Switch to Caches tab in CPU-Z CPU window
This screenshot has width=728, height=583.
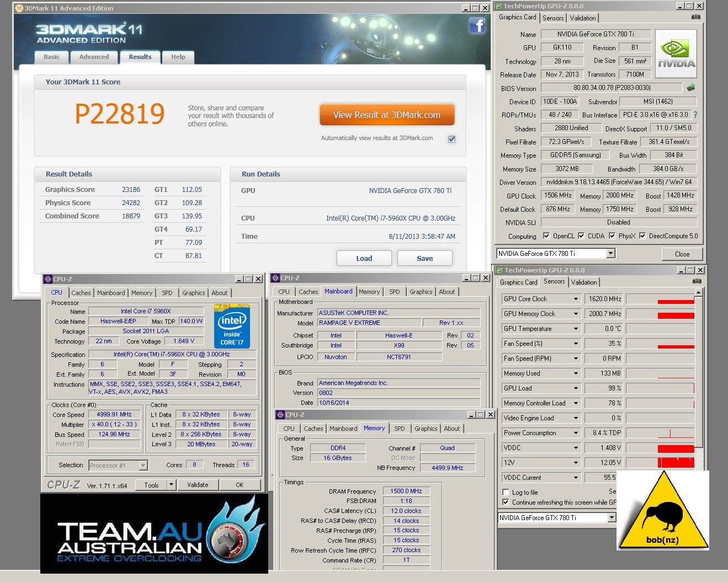pyautogui.click(x=81, y=293)
